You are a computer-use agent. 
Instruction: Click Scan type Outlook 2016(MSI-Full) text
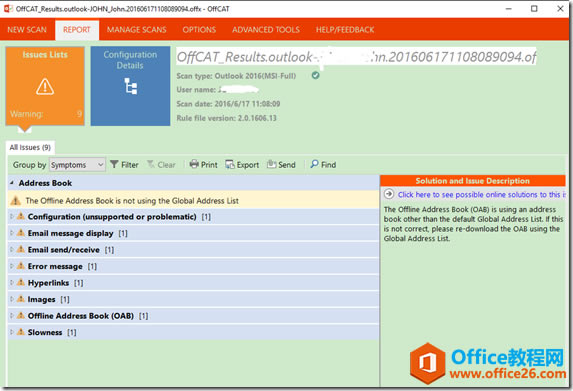[236, 76]
